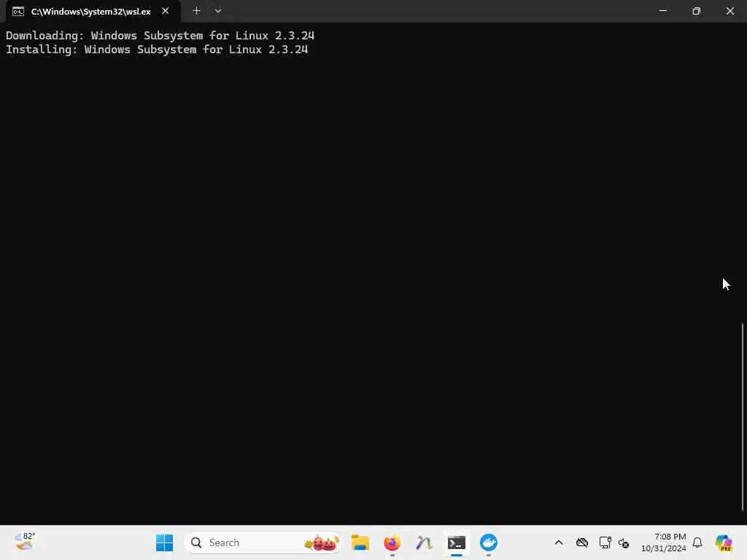
Task: Expand the new tab profile dropdown
Action: click(218, 11)
